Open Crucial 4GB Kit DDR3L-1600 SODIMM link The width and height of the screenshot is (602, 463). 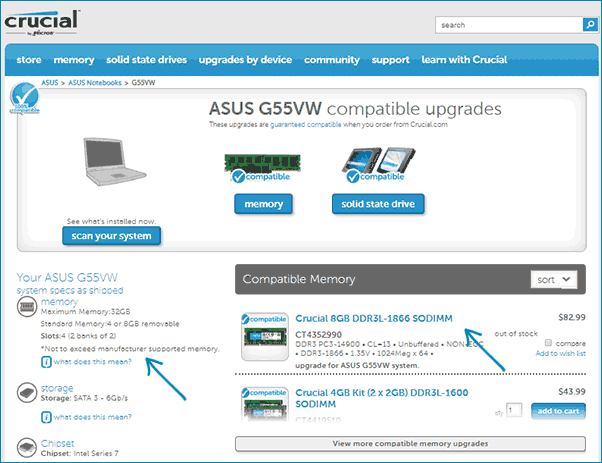point(382,398)
